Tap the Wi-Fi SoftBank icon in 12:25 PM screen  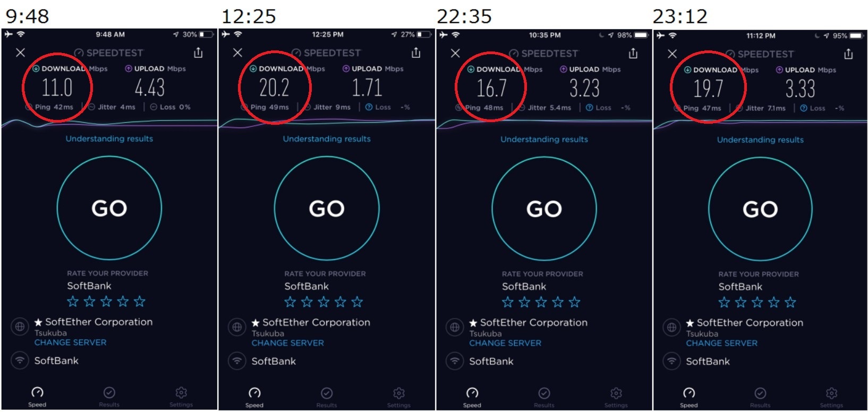click(x=237, y=361)
